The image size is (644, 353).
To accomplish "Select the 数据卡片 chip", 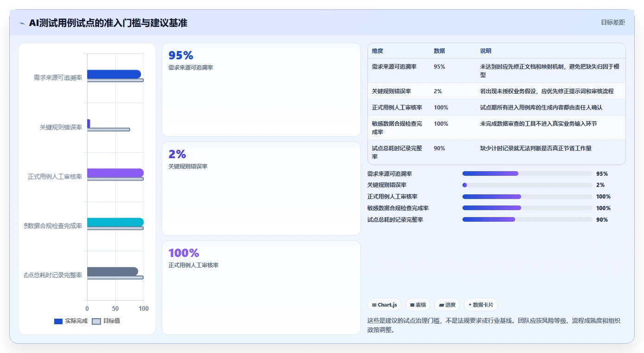I will click(481, 305).
